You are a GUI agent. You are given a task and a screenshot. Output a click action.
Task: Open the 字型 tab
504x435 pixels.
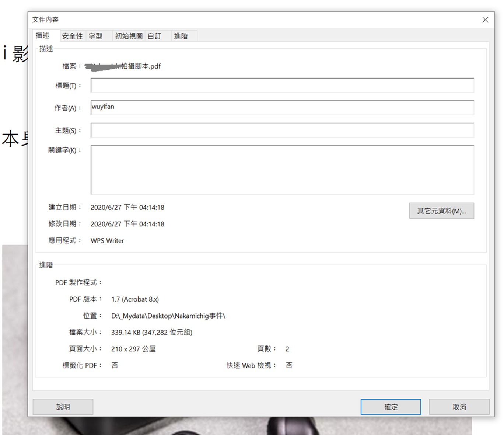[x=96, y=36]
